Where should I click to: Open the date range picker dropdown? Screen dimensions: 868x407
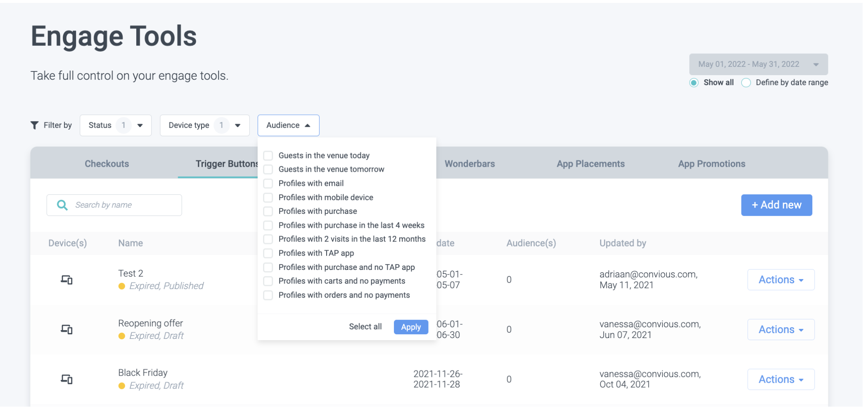(758, 64)
